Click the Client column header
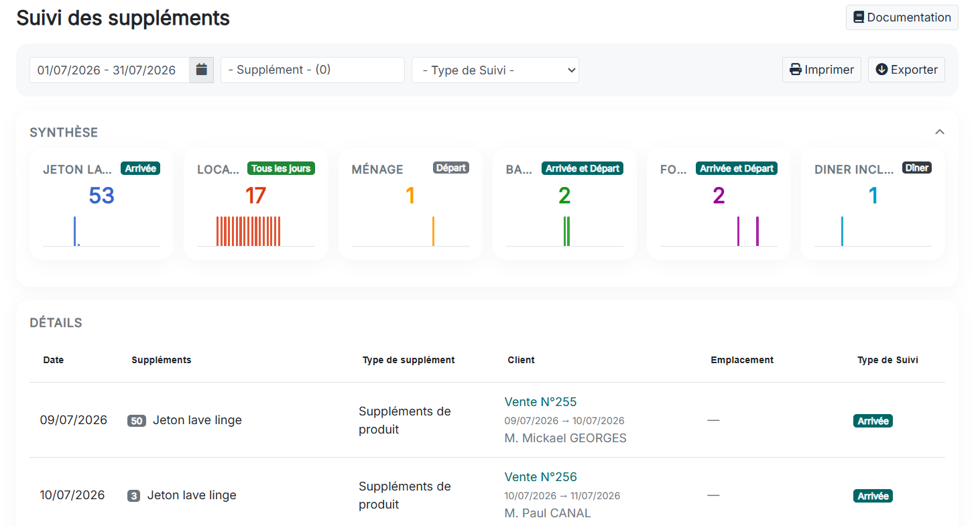This screenshot has width=980, height=526. point(521,360)
